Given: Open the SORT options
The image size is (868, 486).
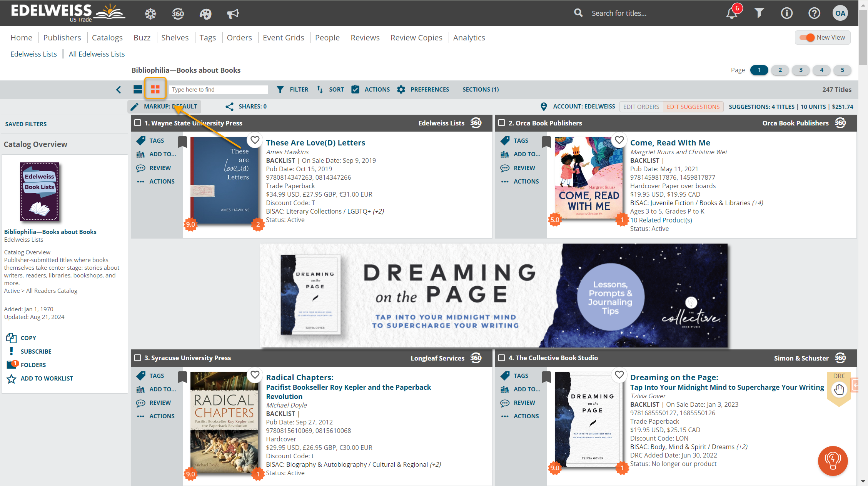Looking at the screenshot, I should click(330, 90).
